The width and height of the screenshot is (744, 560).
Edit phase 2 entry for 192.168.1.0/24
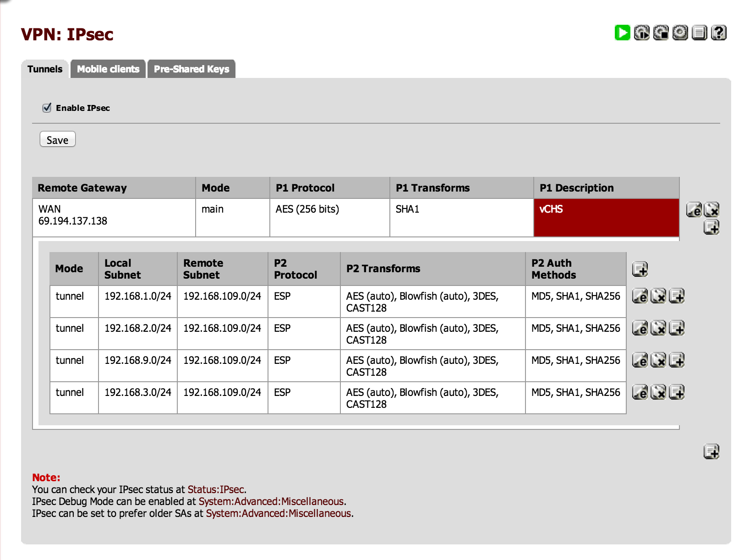(x=640, y=296)
